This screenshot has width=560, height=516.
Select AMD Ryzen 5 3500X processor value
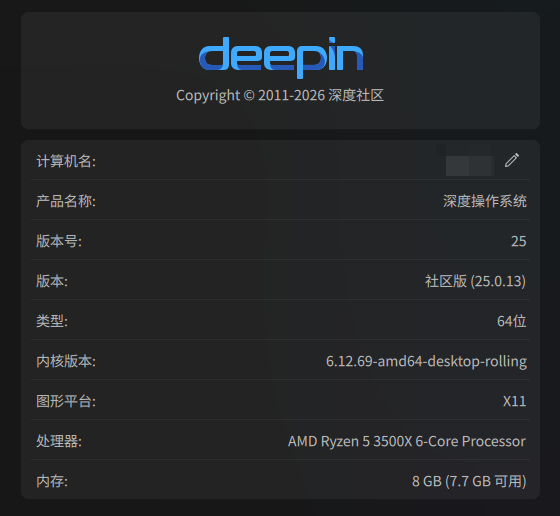[407, 441]
